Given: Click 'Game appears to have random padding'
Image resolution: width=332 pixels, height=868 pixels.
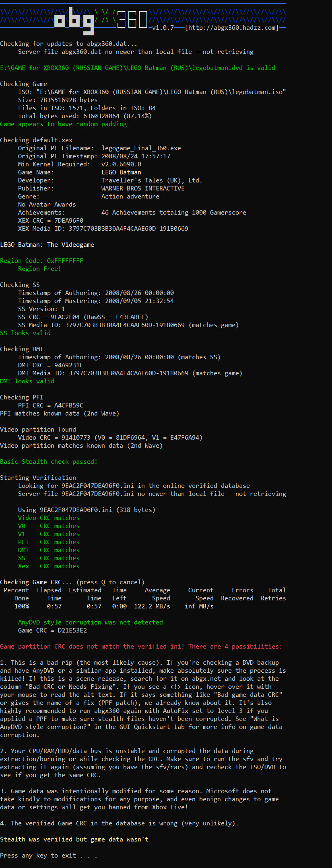Looking at the screenshot, I should click(x=64, y=124).
